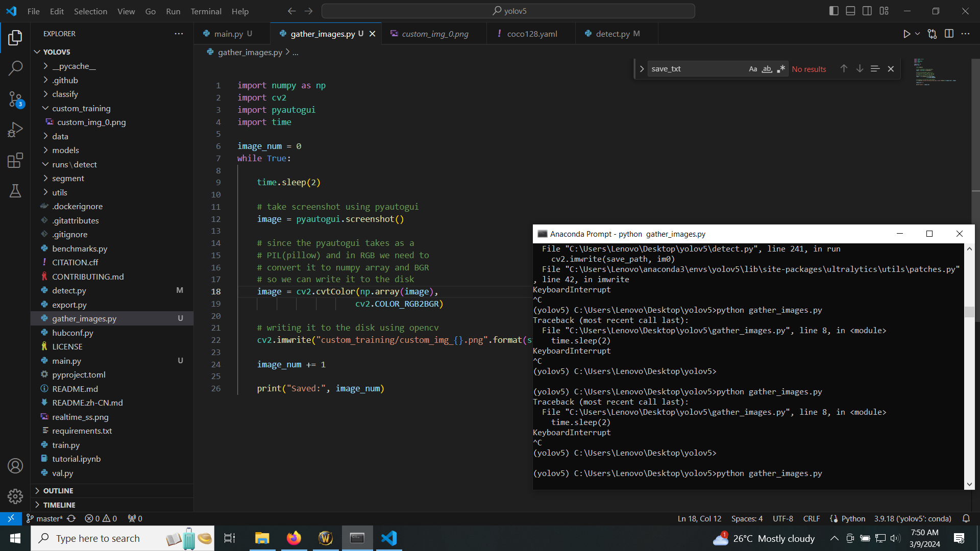
Task: Click the Python language mode in status bar
Action: [x=853, y=518]
